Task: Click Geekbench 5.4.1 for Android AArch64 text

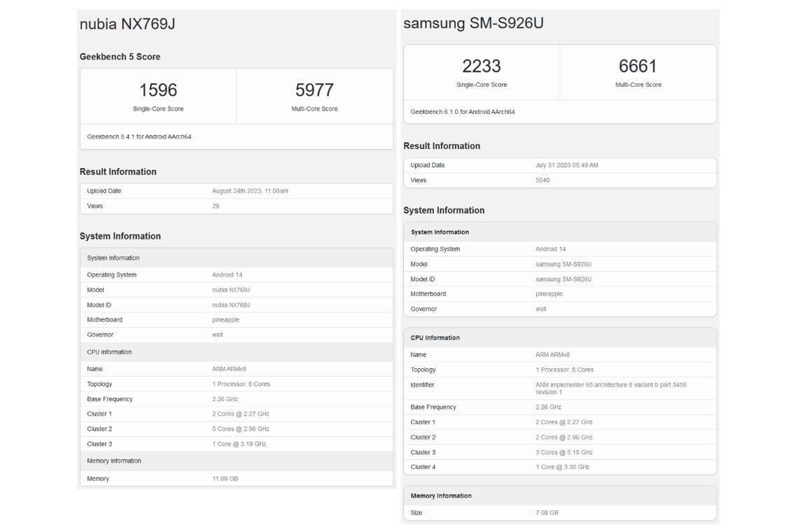Action: [139, 136]
